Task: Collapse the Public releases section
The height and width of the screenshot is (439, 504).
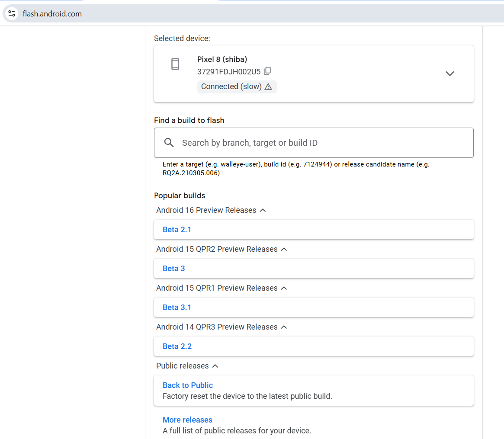Action: (215, 366)
